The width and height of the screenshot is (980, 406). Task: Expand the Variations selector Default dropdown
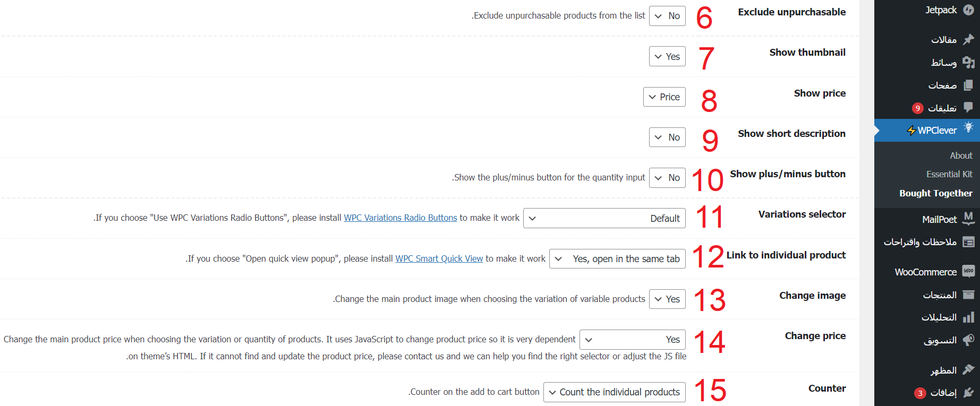tap(604, 218)
